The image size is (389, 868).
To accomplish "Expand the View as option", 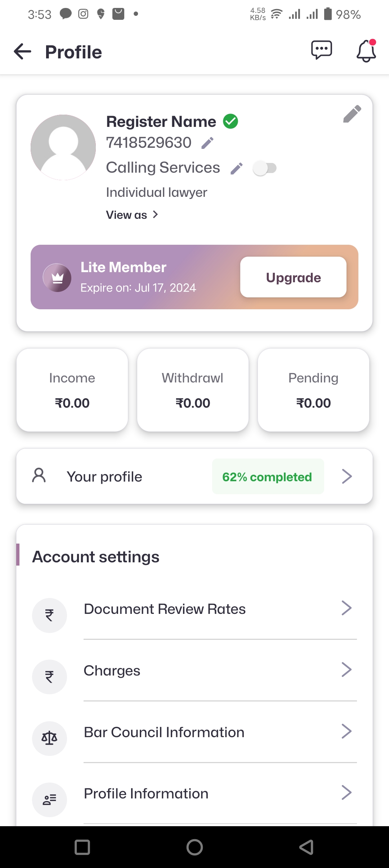I will point(132,215).
